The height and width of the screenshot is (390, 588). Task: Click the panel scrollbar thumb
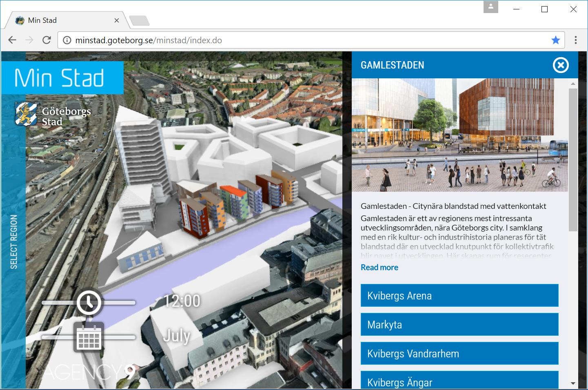573,160
